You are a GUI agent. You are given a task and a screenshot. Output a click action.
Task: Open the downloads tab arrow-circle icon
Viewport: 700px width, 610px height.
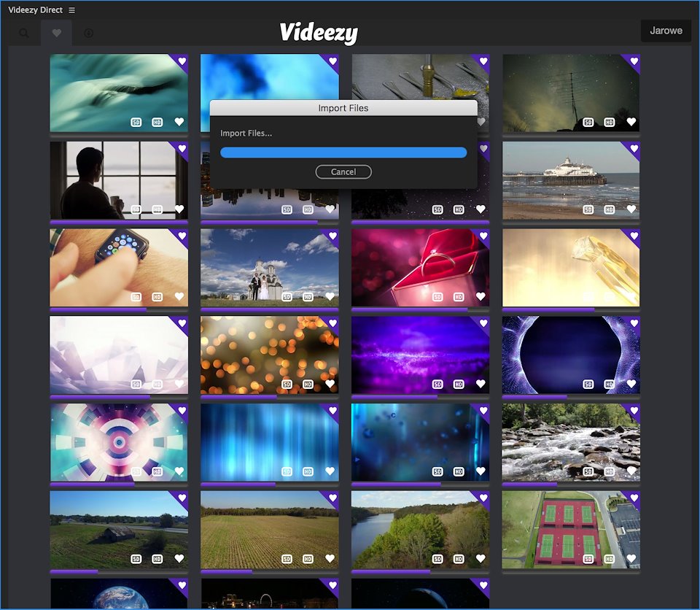click(x=89, y=33)
